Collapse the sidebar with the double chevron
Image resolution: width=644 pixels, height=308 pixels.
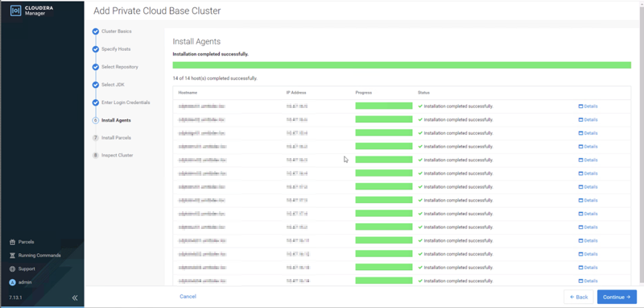tap(74, 298)
